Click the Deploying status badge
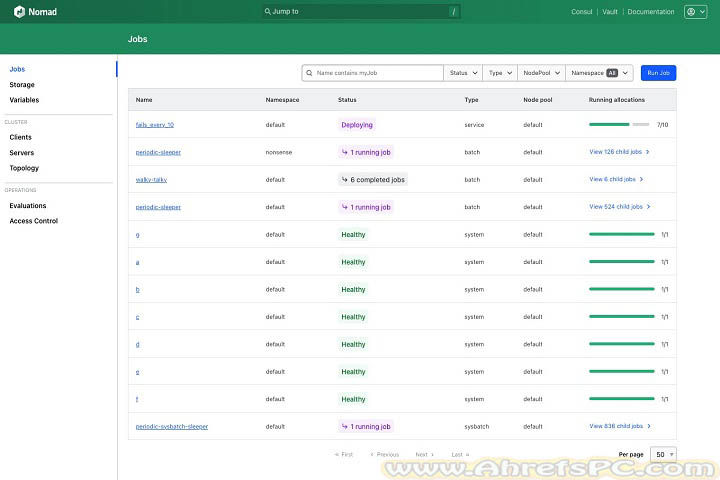The width and height of the screenshot is (720, 480). pyautogui.click(x=357, y=125)
